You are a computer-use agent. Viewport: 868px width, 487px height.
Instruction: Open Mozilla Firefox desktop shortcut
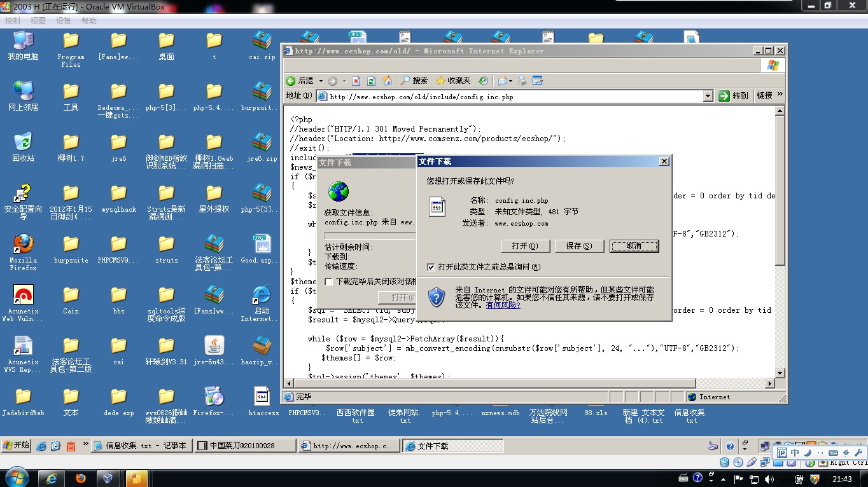click(24, 252)
